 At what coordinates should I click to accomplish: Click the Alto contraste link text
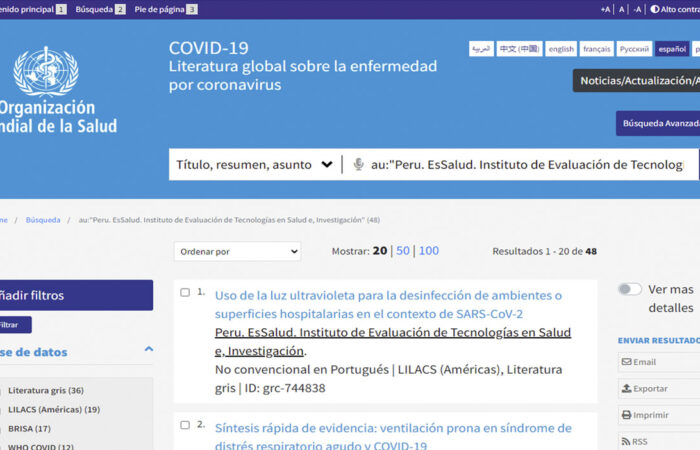680,9
